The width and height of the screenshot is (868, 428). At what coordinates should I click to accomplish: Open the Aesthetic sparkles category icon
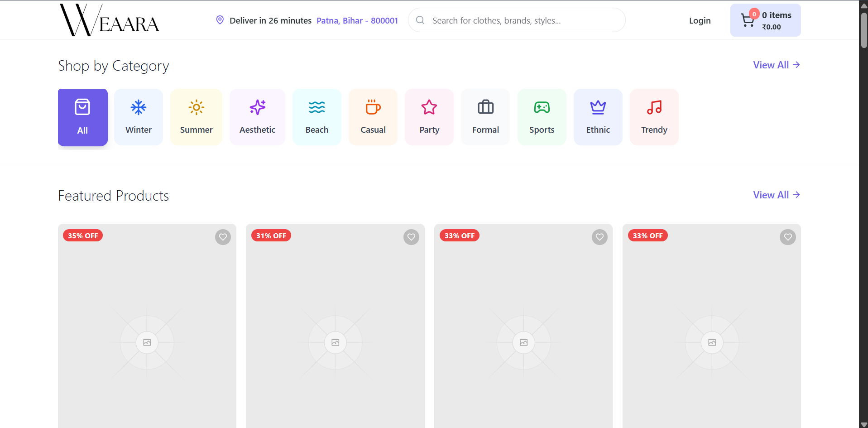tap(257, 107)
